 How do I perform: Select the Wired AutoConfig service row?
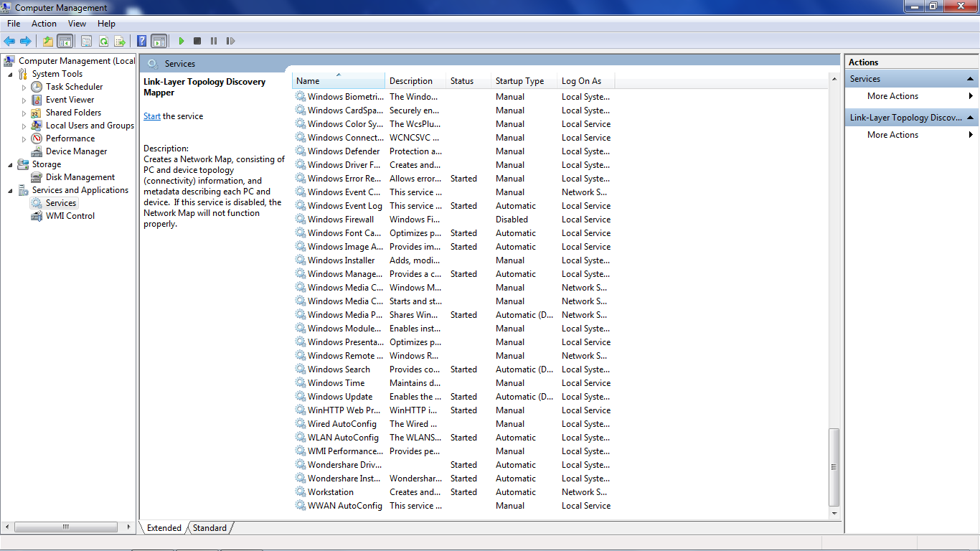tap(453, 424)
